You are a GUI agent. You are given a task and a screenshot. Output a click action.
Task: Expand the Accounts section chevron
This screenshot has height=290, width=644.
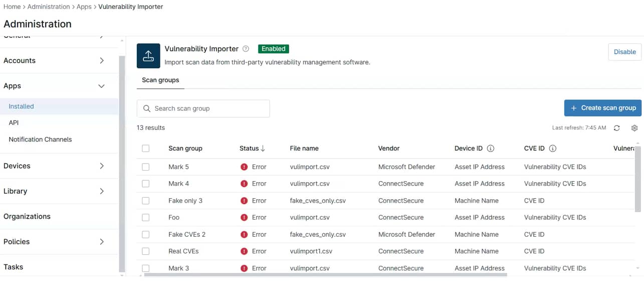pyautogui.click(x=102, y=61)
